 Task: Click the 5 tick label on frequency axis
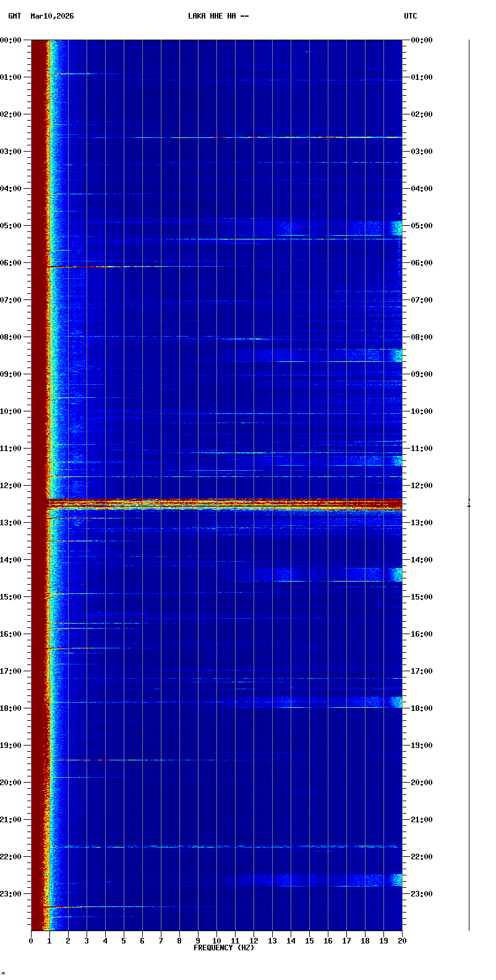point(124,941)
